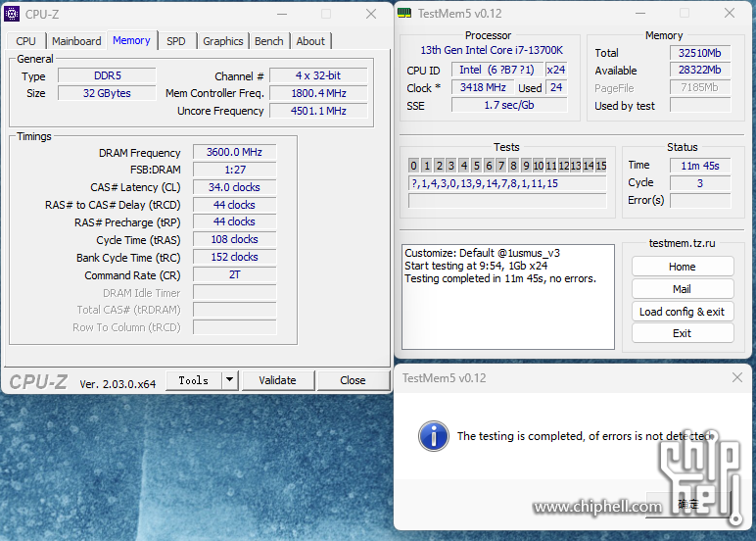Switch to the Graphics tab
The height and width of the screenshot is (541, 756).
(222, 41)
